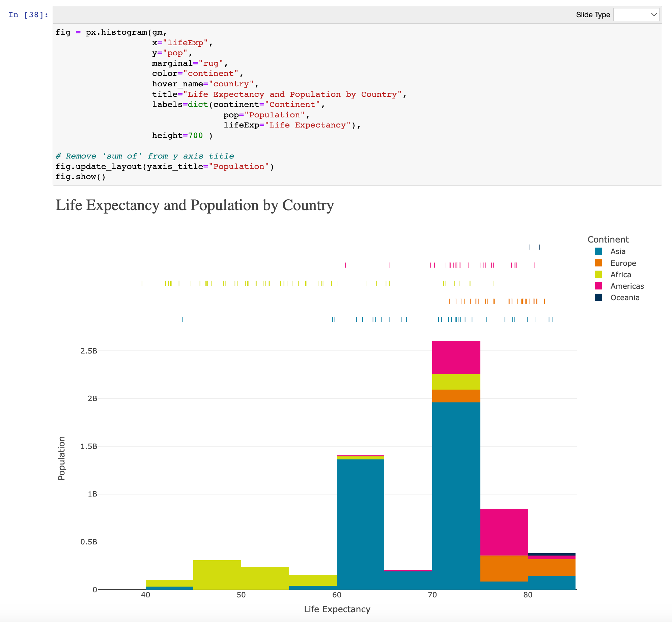This screenshot has width=672, height=622.
Task: Click the Population y-axis title
Action: click(61, 458)
